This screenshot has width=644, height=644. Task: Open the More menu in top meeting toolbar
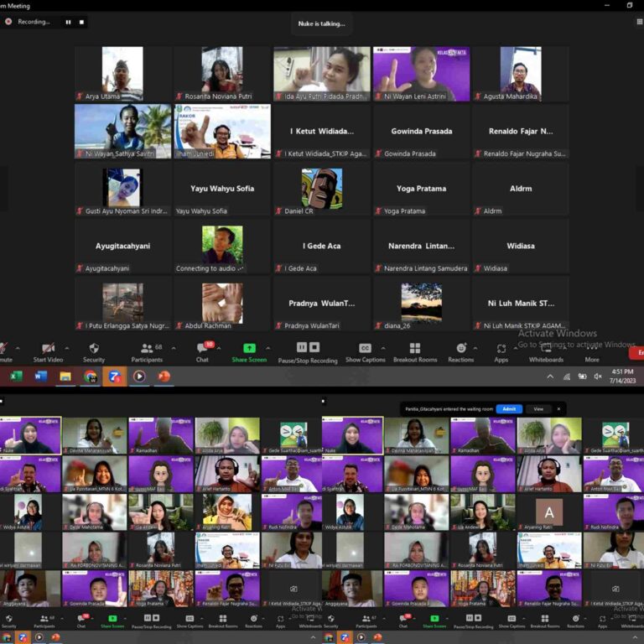click(x=592, y=352)
